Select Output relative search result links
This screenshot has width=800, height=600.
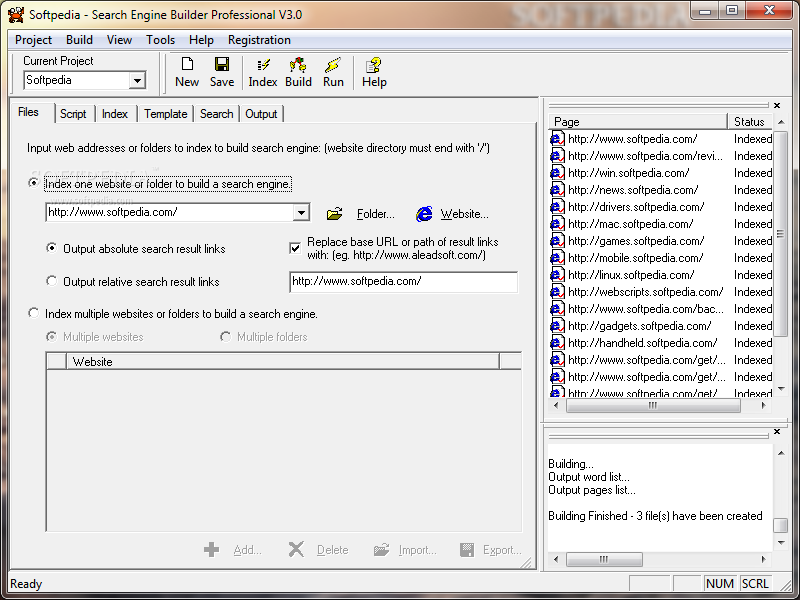pos(52,281)
